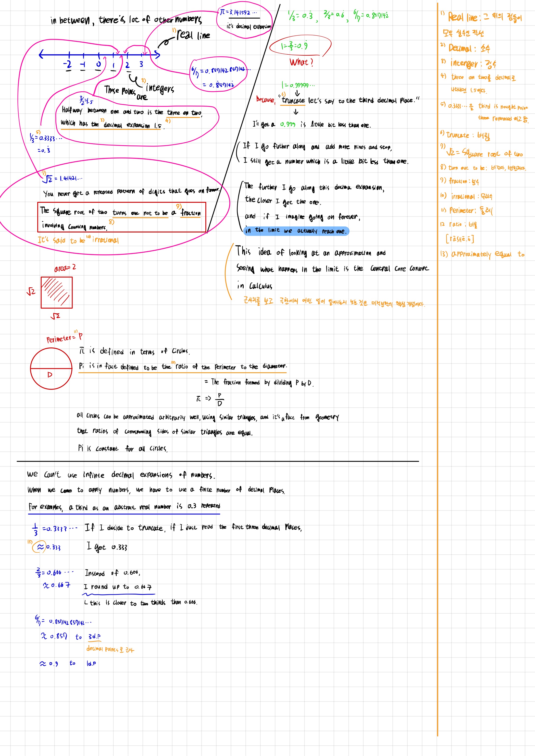Click the red label "Perimeter= P"
The width and height of the screenshot is (535, 756).
click(64, 338)
